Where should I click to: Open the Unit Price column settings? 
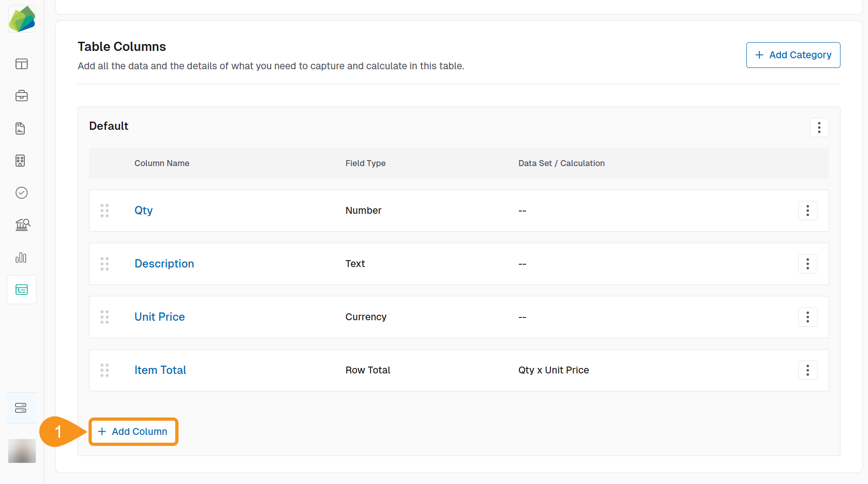click(159, 317)
